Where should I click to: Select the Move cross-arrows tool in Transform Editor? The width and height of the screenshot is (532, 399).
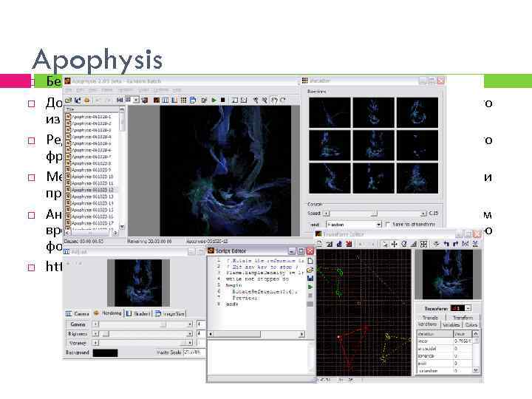tap(395, 244)
